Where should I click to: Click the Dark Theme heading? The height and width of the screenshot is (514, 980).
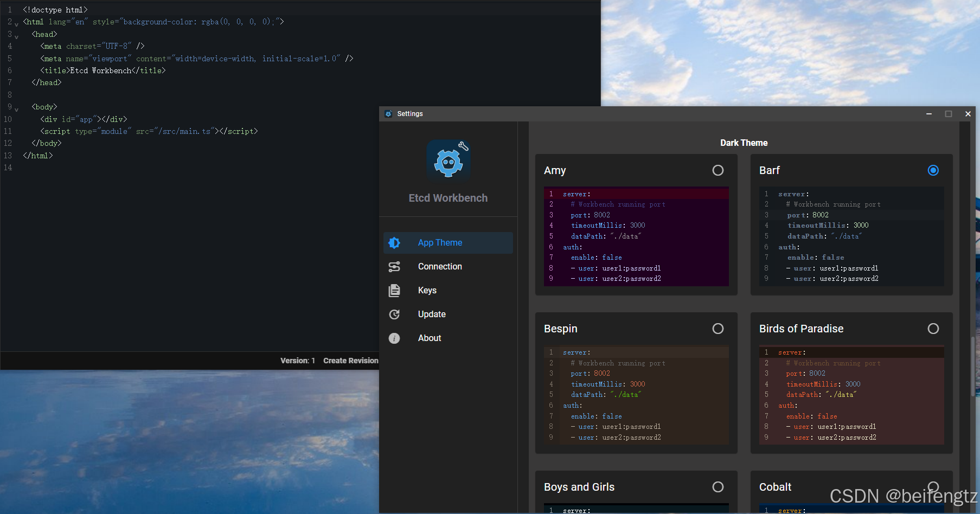tap(744, 143)
